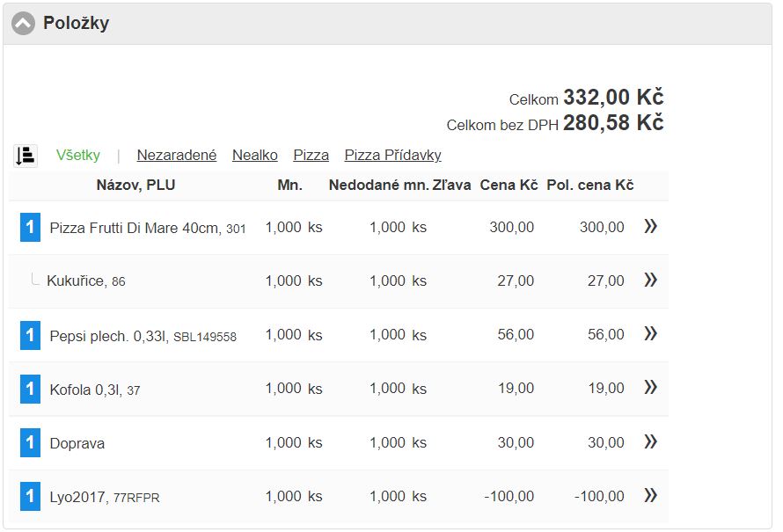
Task: Expand details arrow for Lyo2017 row
Action: (650, 496)
